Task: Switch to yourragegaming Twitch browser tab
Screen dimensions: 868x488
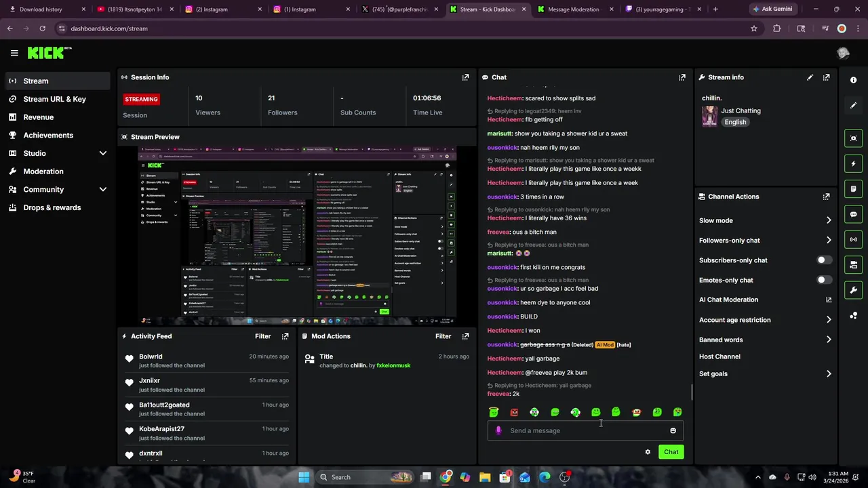Action: click(663, 9)
